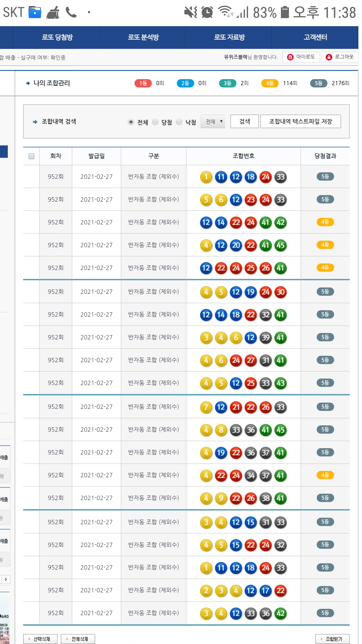The height and width of the screenshot is (644, 362).
Task: Go to 고객센터 menu
Action: coord(315,37)
